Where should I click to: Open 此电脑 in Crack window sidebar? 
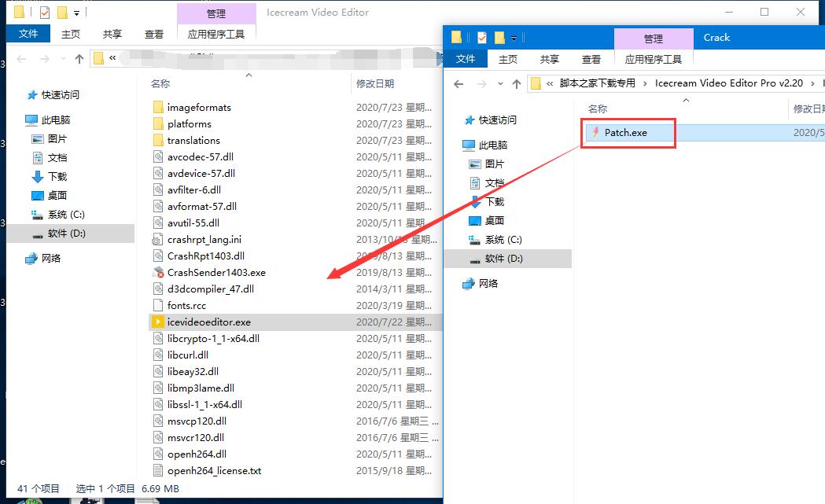point(493,145)
